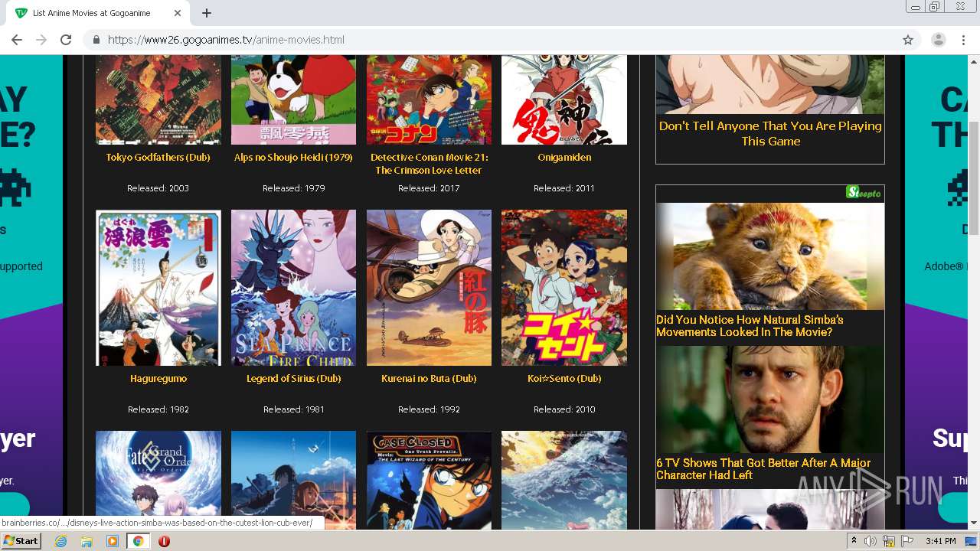Open the Haguregumo title link
This screenshot has height=551, width=980.
(158, 378)
